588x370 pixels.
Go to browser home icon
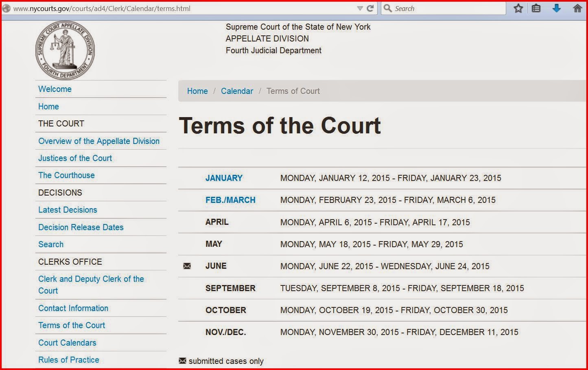577,8
